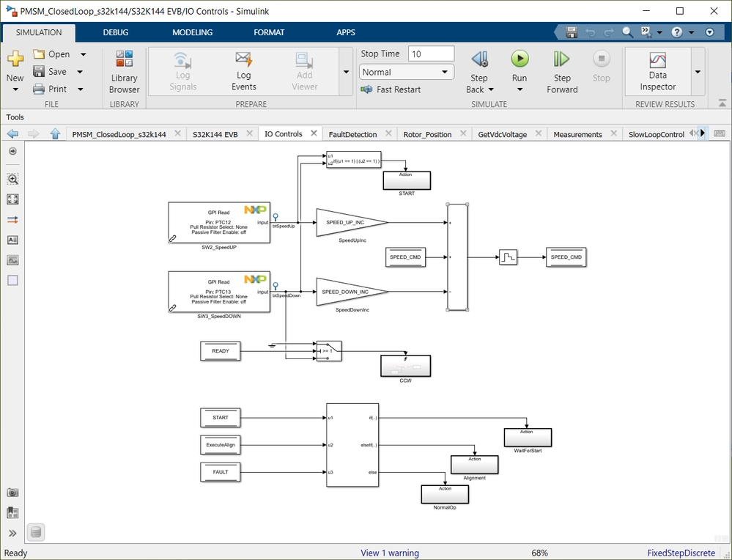Screen dimensions: 732x560
Task: Click the Screenshot camera icon
Action: click(12, 493)
